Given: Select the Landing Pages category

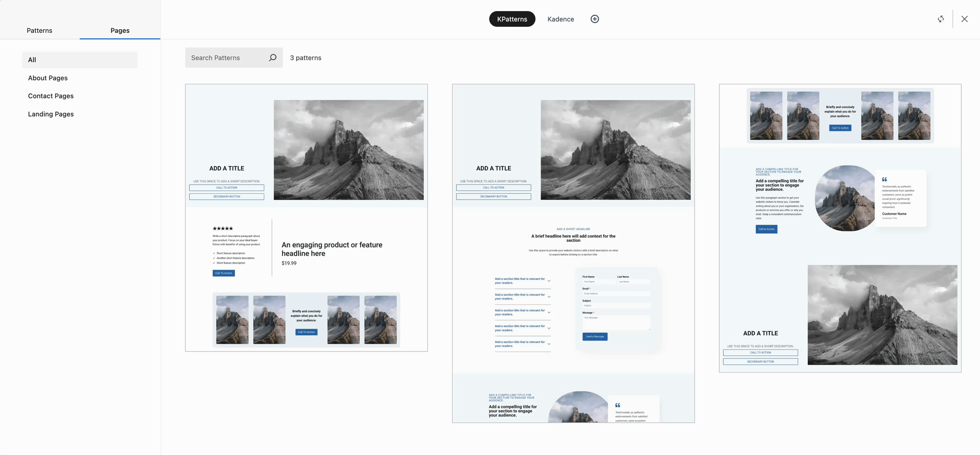Looking at the screenshot, I should 51,114.
